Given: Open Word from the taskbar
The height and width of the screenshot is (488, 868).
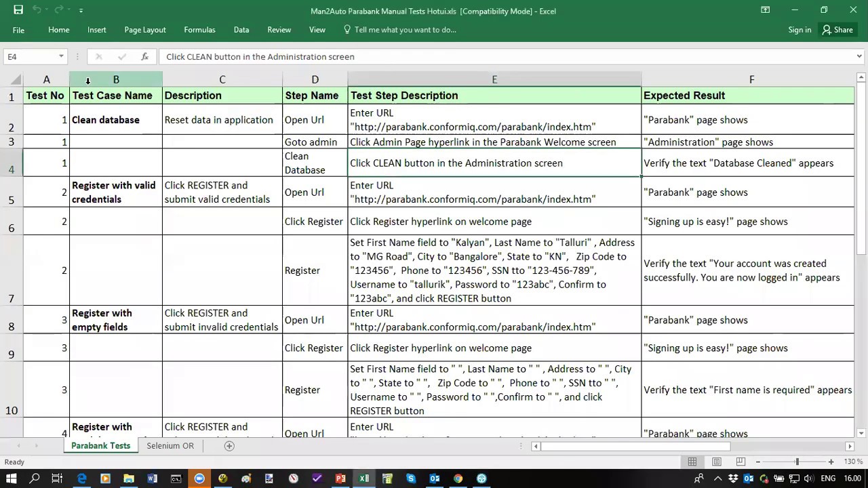Looking at the screenshot, I should click(x=153, y=479).
